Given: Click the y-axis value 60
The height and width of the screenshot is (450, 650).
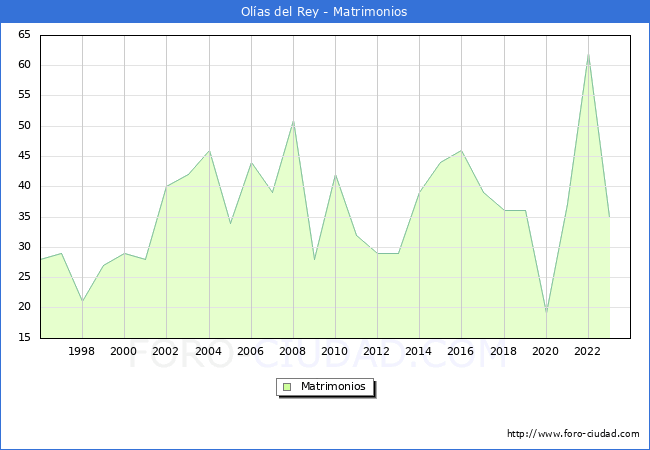Looking at the screenshot, I should pos(24,65).
